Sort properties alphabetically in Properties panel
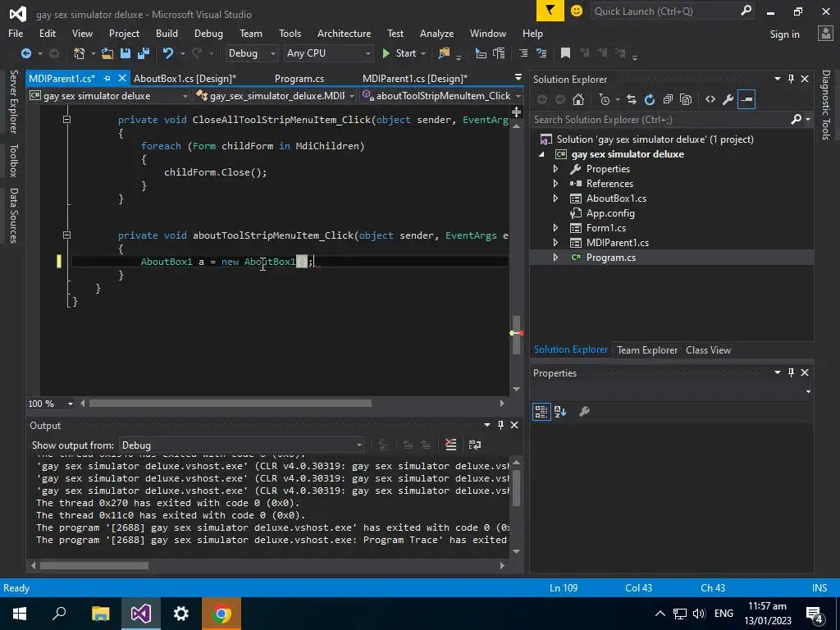 (560, 412)
